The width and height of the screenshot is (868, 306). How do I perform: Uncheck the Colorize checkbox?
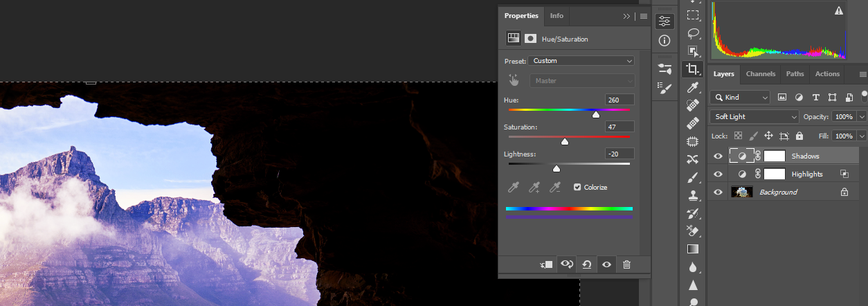[x=577, y=188]
